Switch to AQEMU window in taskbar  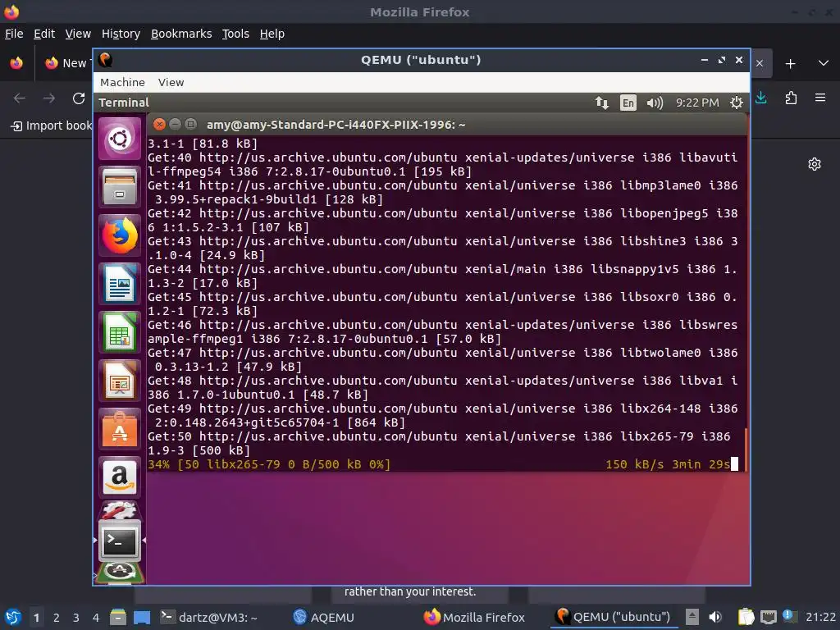(x=324, y=618)
